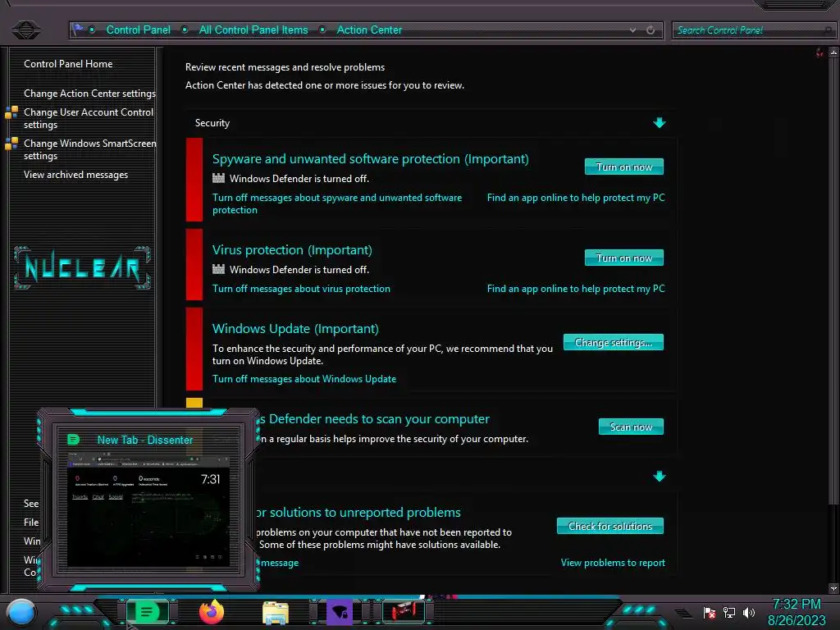
Task: Open purple Wi-Fi lock app on taskbar
Action: tap(340, 612)
